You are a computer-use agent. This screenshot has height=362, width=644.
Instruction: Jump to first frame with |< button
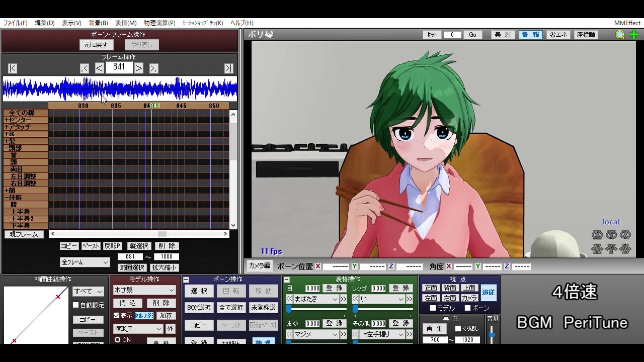13,68
